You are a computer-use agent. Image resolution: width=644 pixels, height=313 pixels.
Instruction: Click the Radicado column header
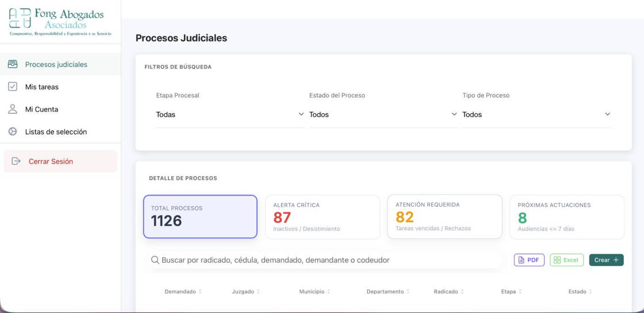click(446, 291)
